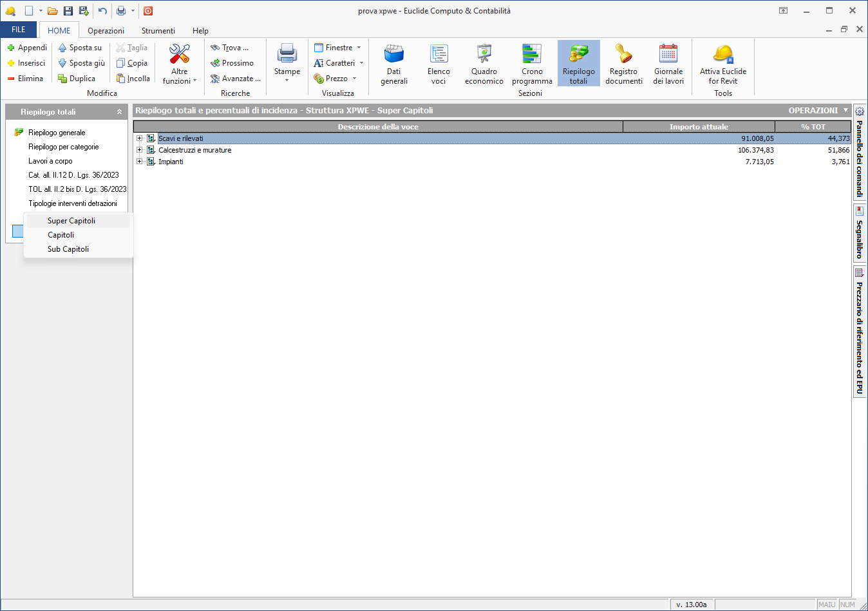Open the Registro documenti section
This screenshot has height=611, width=868.
tap(623, 63)
